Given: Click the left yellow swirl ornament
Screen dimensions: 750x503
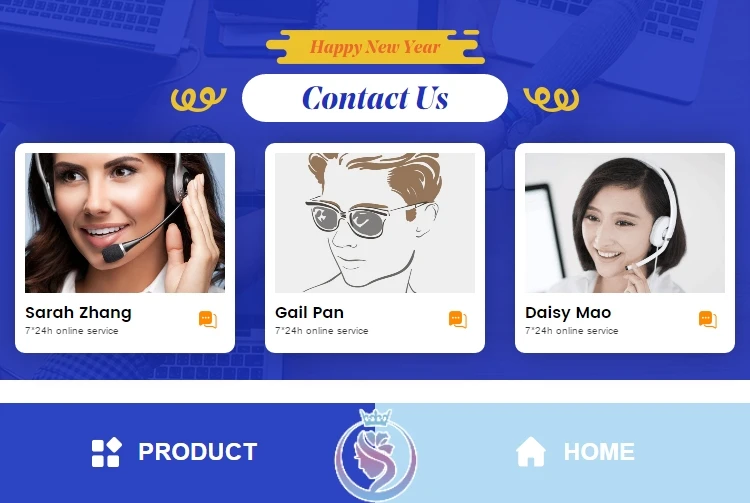Looking at the screenshot, I should tap(199, 99).
